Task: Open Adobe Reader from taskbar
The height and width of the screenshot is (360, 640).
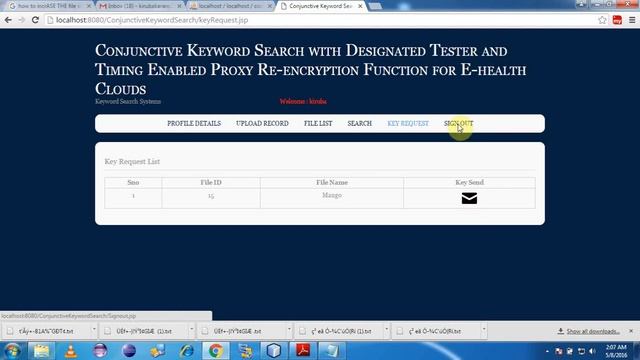Action: 303,351
